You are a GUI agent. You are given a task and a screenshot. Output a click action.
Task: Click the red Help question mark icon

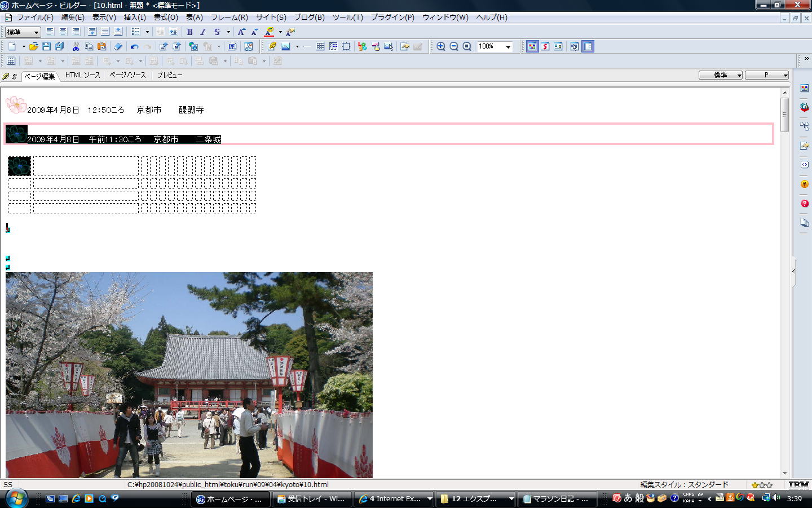(x=805, y=204)
